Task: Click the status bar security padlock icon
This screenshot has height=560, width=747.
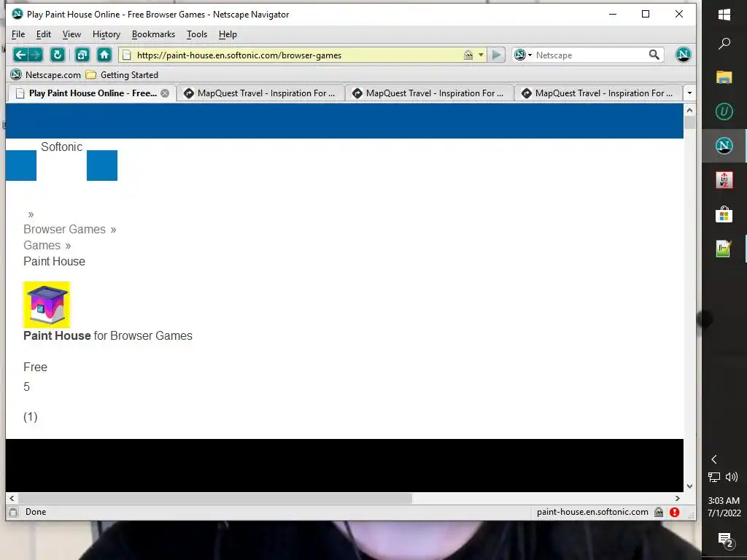Action: [x=659, y=512]
